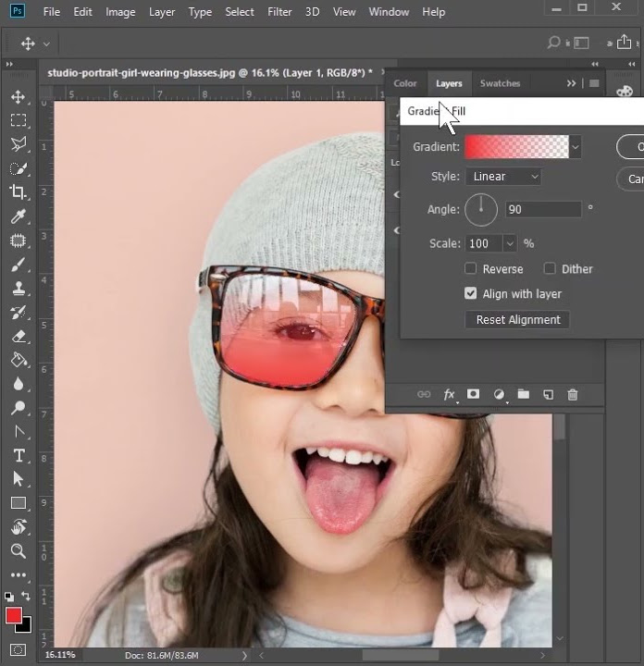Select the Healing Brush patch tool
644x666 pixels.
18,240
